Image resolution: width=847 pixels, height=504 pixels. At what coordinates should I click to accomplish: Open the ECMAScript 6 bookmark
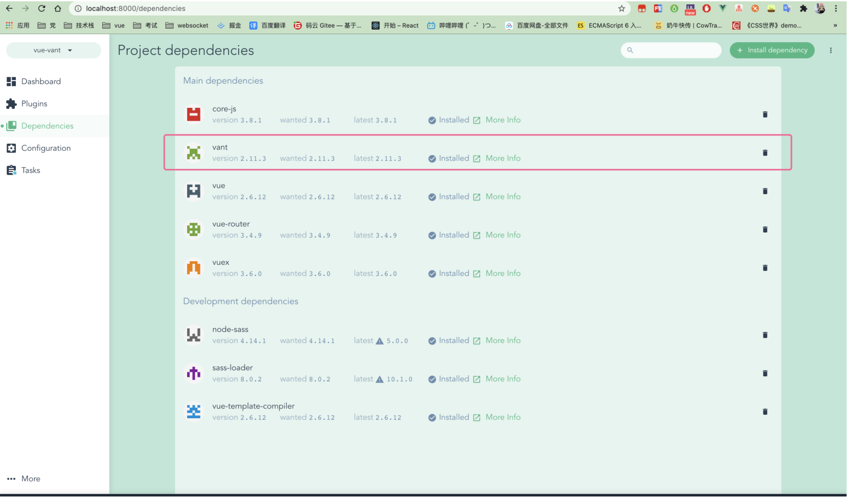point(609,26)
